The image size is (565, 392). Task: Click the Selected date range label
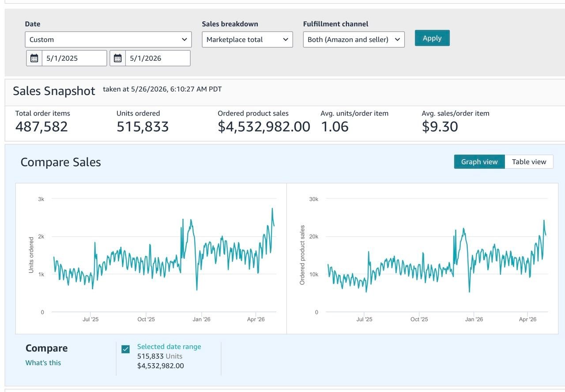click(169, 347)
